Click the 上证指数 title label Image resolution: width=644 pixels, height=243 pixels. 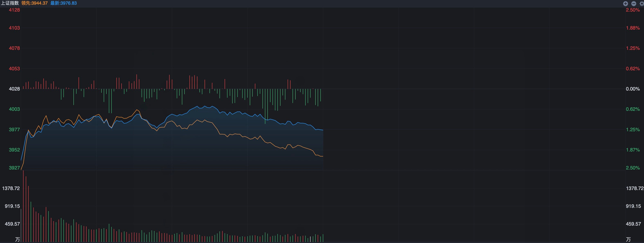click(10, 3)
